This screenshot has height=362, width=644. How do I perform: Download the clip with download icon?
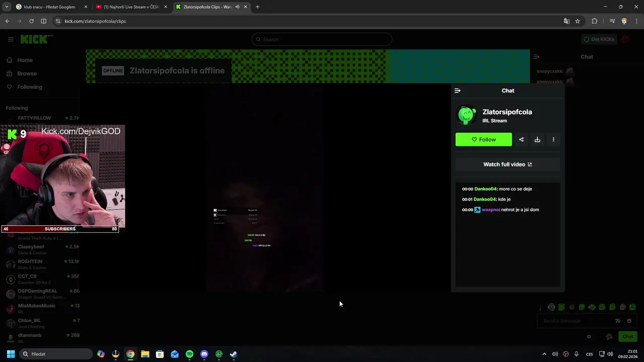537,139
